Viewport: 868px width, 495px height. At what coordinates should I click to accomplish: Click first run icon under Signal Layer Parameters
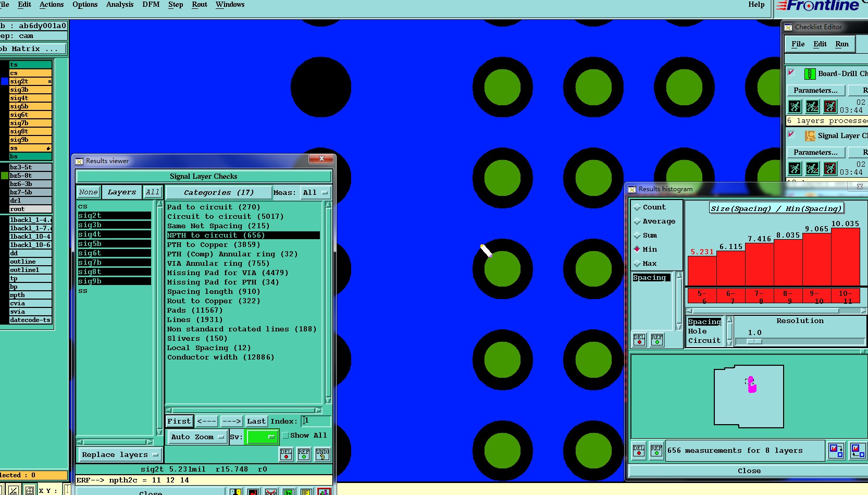[795, 169]
